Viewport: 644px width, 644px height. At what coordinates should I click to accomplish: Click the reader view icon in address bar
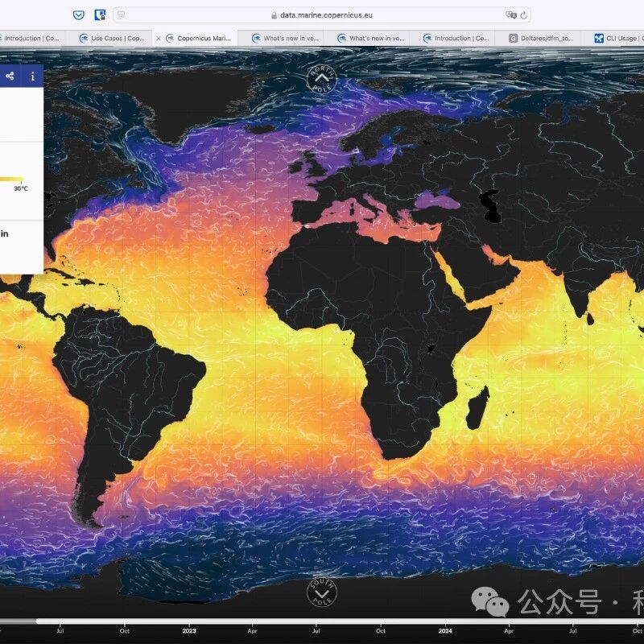[121, 14]
